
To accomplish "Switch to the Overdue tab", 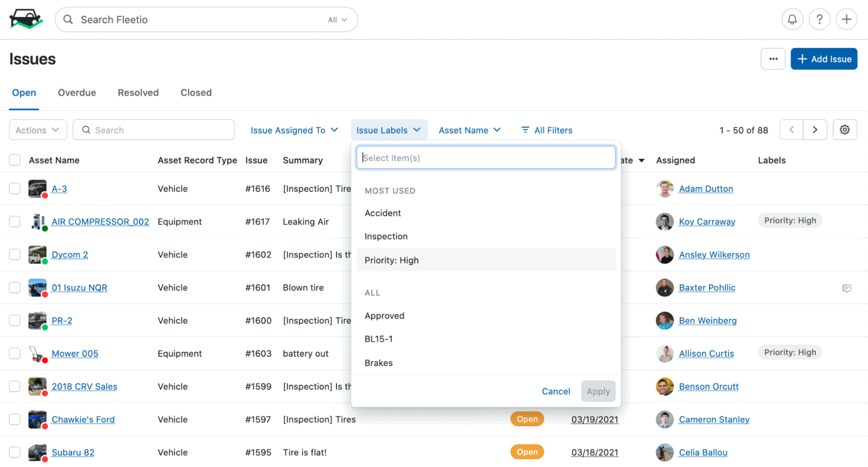I will (x=77, y=93).
